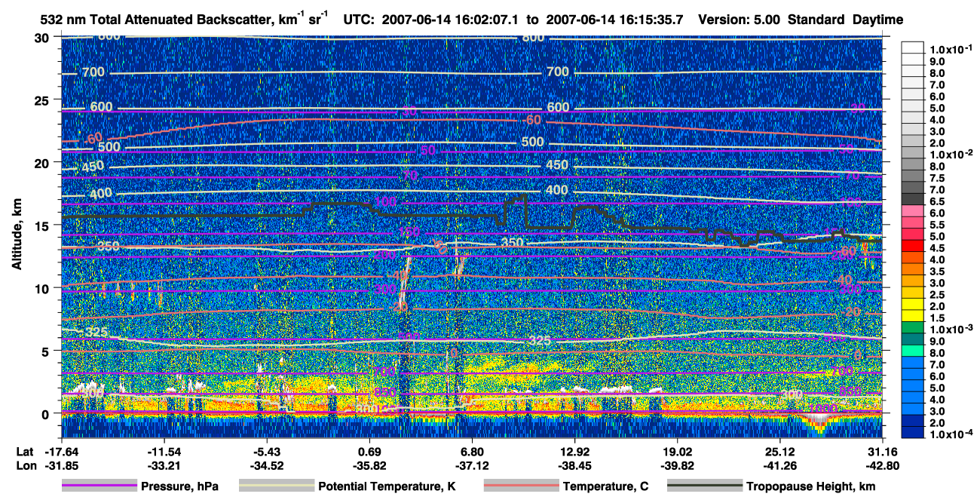This screenshot has height=503, width=980.
Task: Click the color scale label '1.0x10-1'
Action: (x=953, y=48)
